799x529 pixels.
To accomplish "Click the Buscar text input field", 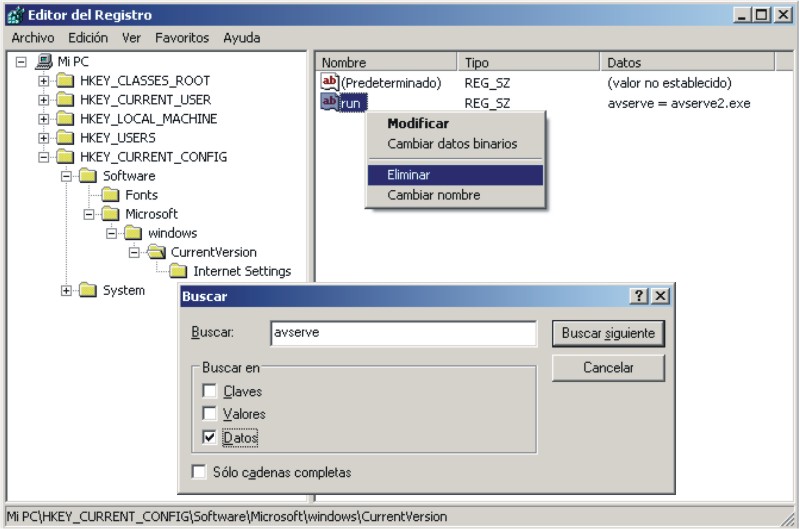I will 405,332.
